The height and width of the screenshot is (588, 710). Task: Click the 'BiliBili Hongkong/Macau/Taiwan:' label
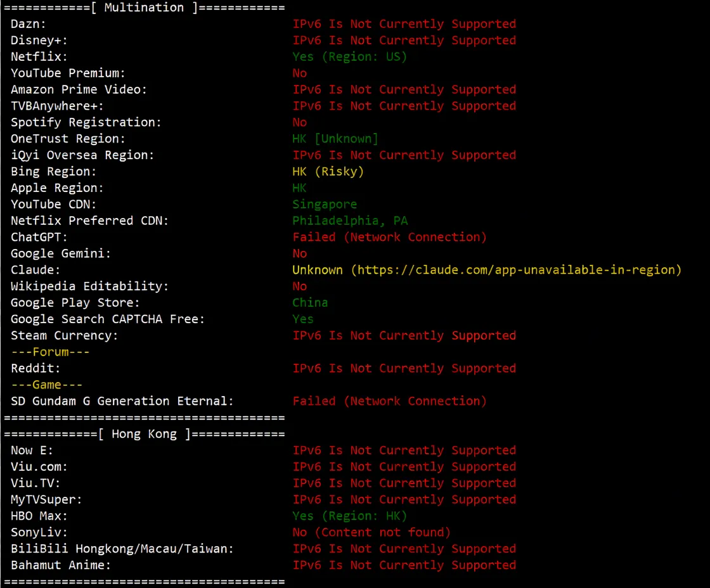(x=122, y=549)
